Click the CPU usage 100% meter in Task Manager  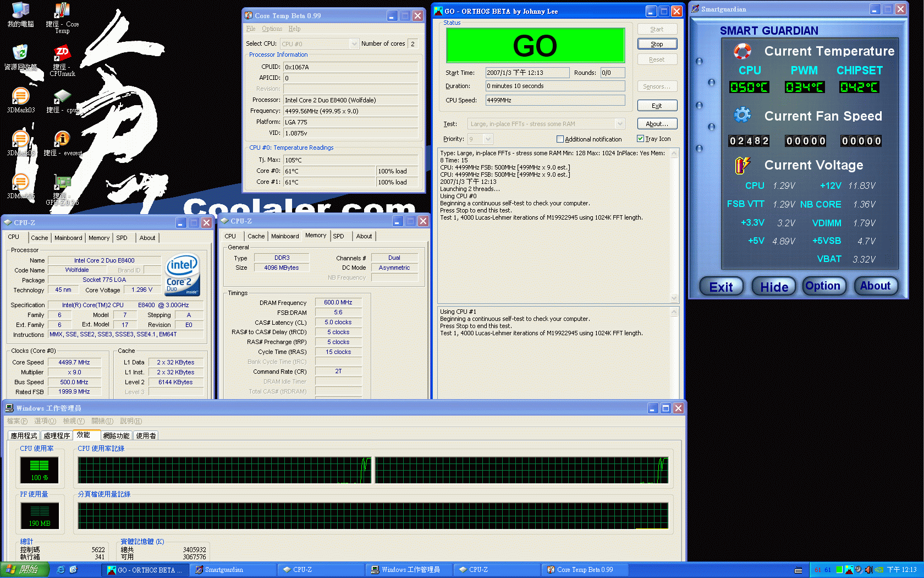coord(39,470)
